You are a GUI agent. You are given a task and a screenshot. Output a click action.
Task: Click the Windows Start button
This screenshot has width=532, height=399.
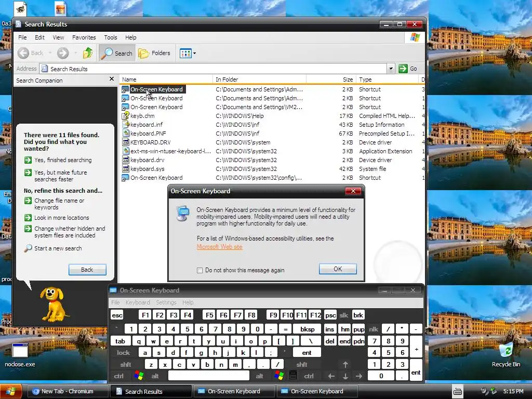11,392
